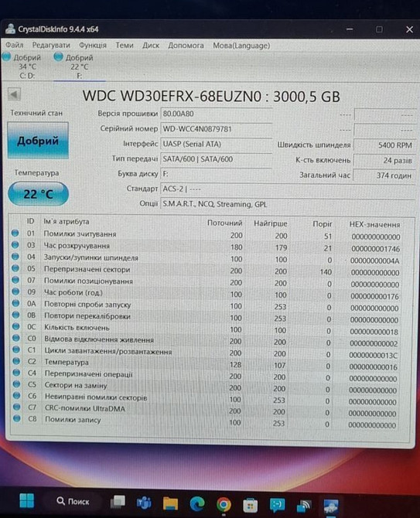Open File Explorer from the taskbar
Image resolution: width=420 pixels, height=518 pixels.
click(x=170, y=503)
